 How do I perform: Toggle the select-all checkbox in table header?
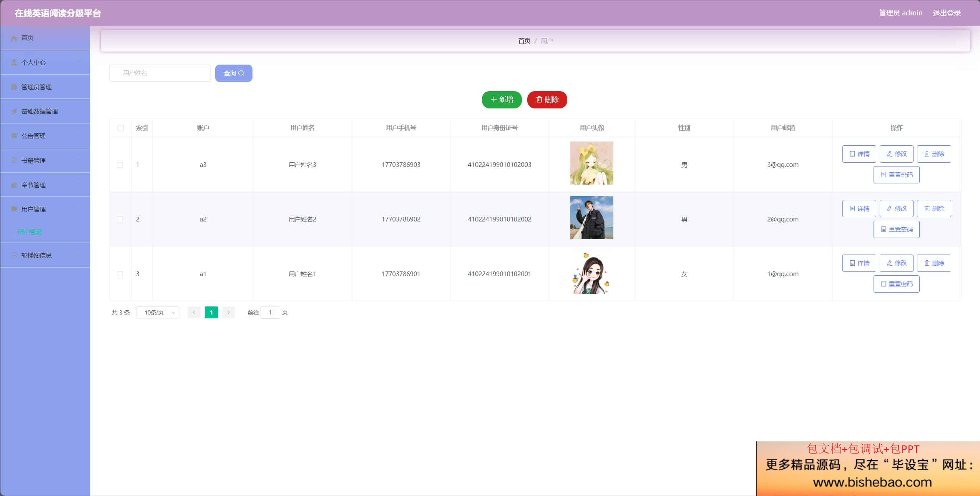pyautogui.click(x=121, y=128)
